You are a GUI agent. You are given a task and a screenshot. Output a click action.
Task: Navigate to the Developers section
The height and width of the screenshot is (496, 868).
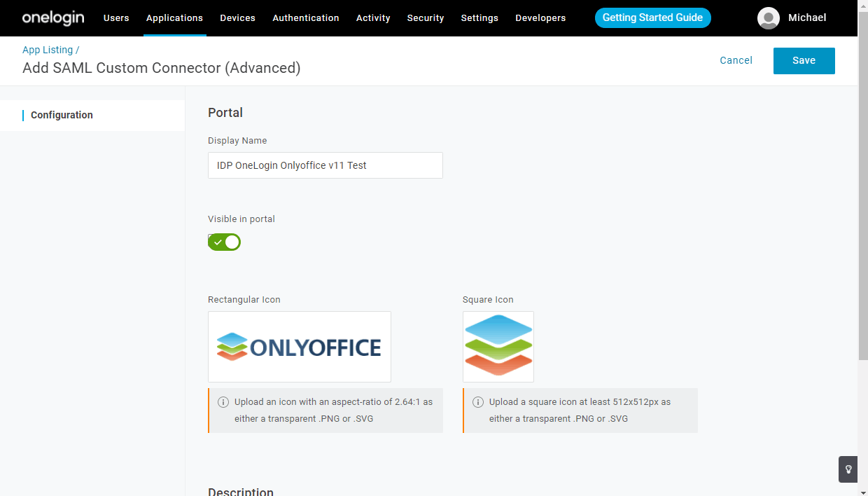(x=540, y=18)
